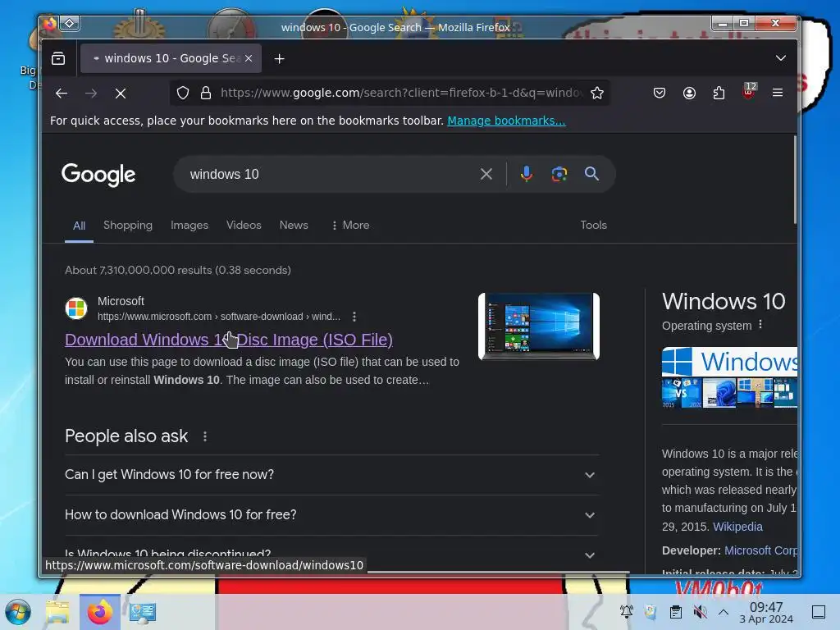Open Firefox account icon

[x=689, y=94]
